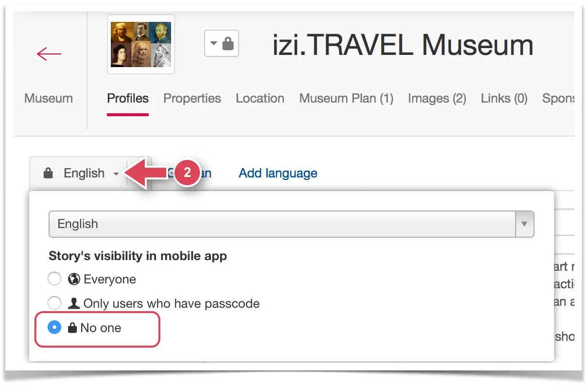Select Only users who have passcode radio
The height and width of the screenshot is (386, 588).
54,303
